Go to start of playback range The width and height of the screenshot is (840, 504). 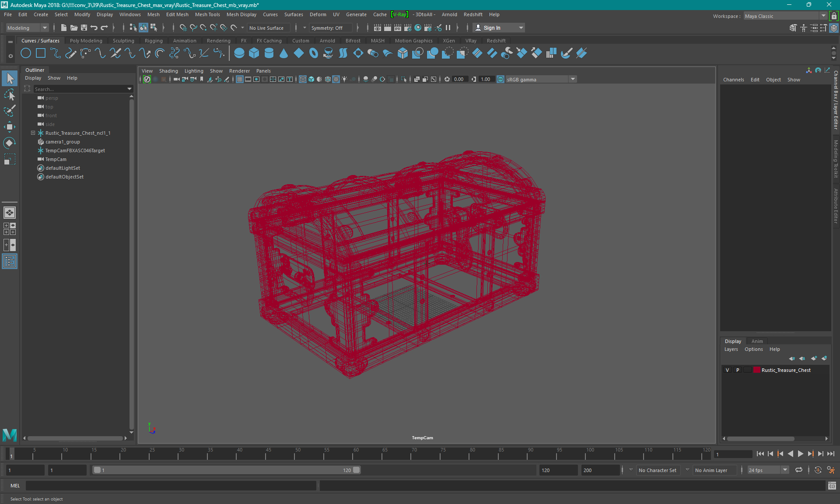coord(760,454)
